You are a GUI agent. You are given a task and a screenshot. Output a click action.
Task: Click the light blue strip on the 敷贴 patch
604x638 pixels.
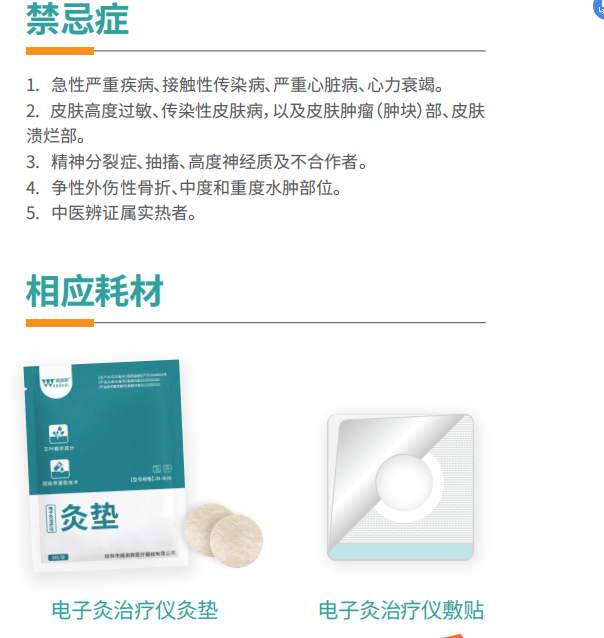[x=400, y=551]
